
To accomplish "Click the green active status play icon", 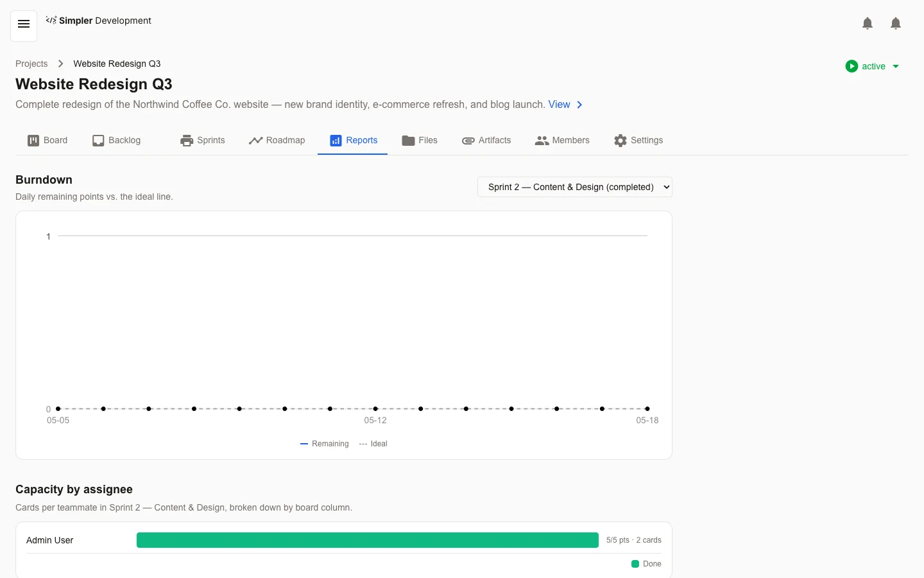I will tap(851, 66).
